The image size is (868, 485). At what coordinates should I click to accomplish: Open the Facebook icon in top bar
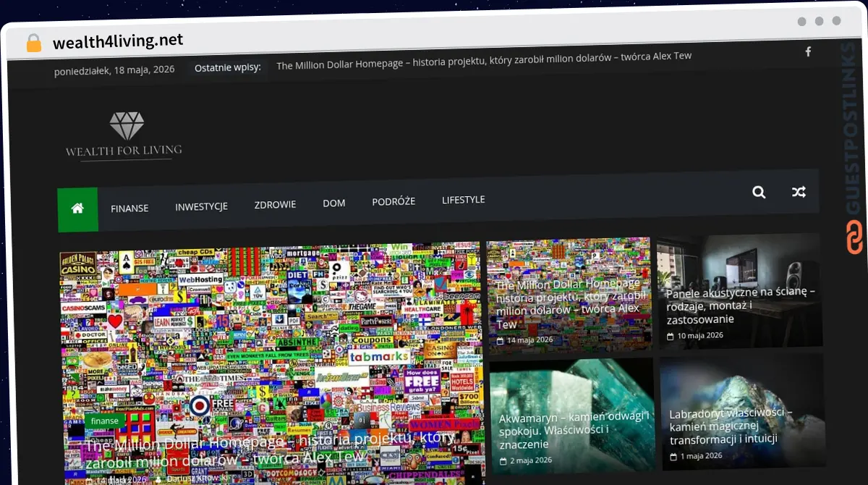click(808, 51)
